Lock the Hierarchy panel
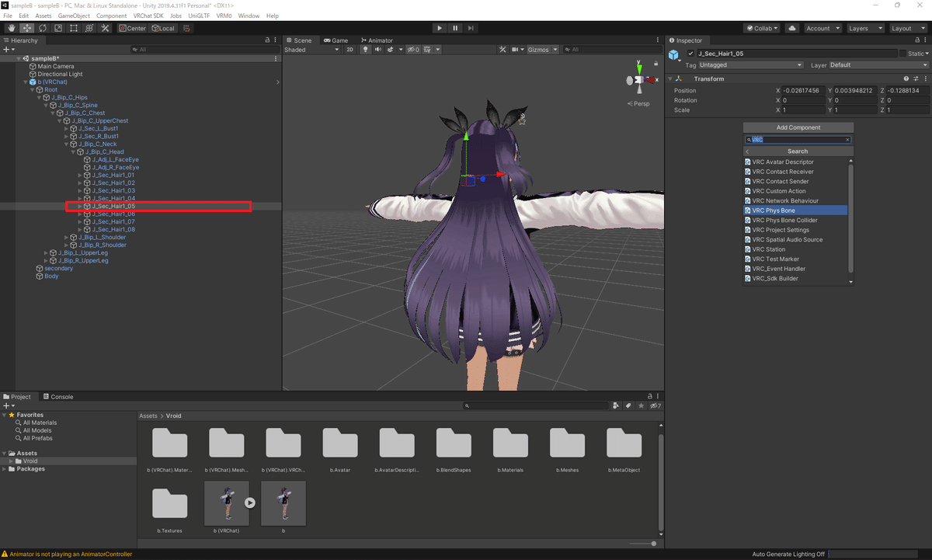This screenshot has height=560, width=932. coord(268,40)
